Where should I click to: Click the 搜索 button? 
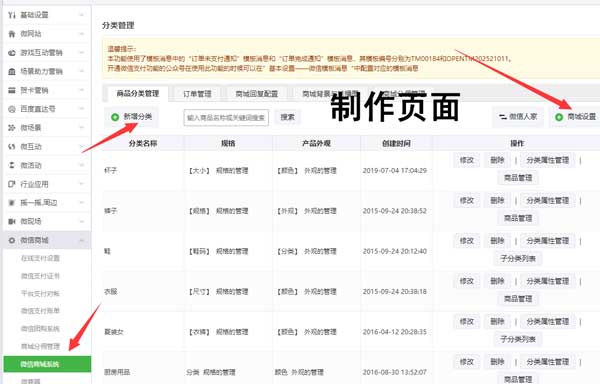(x=287, y=117)
